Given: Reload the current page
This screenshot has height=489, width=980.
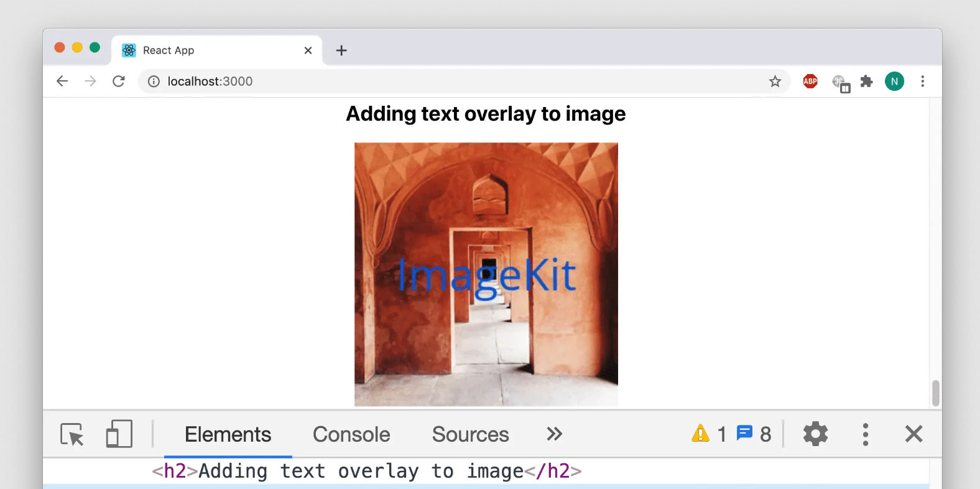Looking at the screenshot, I should [x=119, y=81].
